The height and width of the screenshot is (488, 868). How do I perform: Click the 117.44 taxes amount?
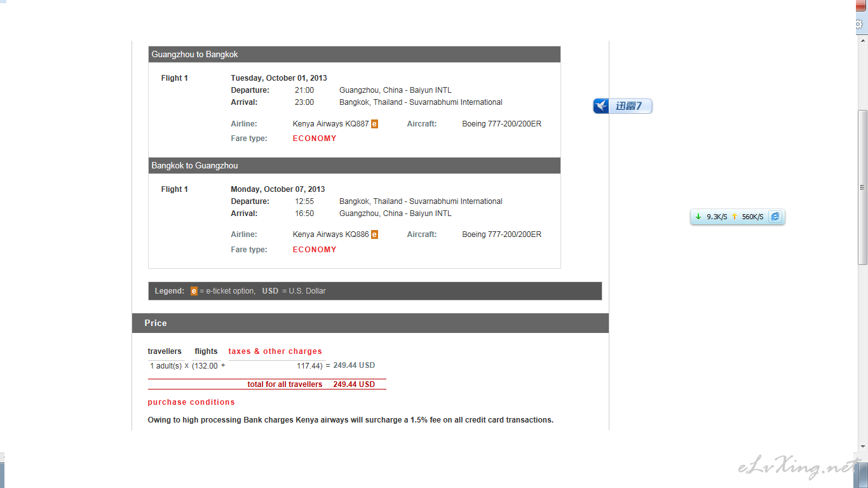309,366
